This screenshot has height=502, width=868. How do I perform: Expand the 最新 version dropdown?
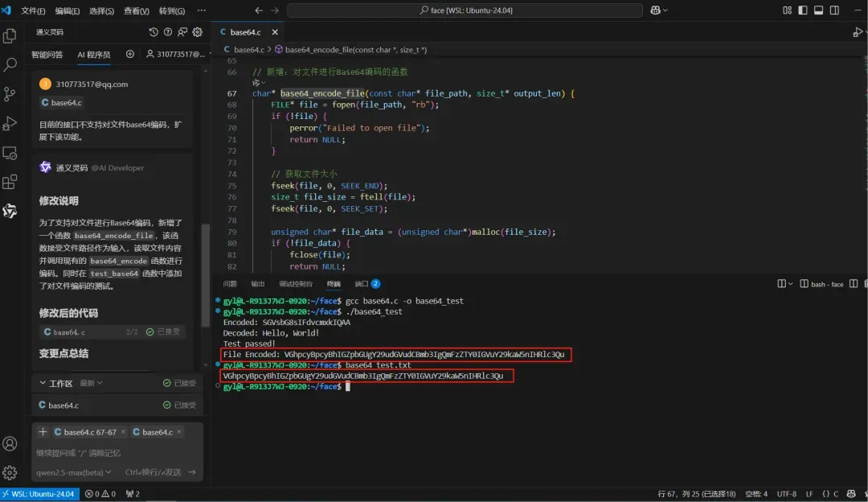coord(91,384)
